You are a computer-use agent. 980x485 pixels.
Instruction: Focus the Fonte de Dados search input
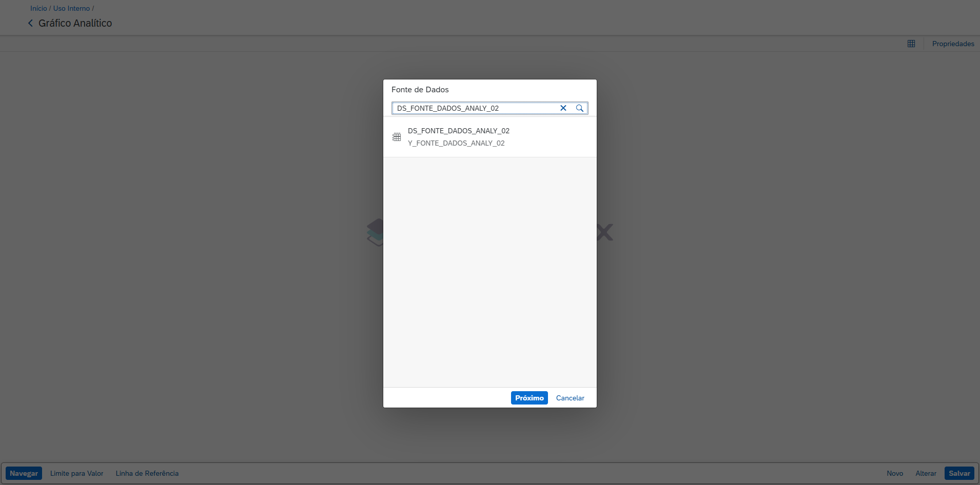475,108
